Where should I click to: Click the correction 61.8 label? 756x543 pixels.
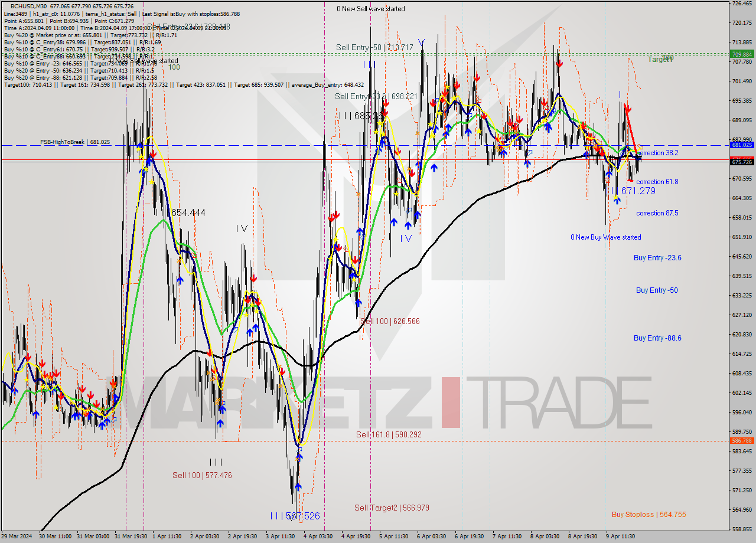pyautogui.click(x=657, y=182)
